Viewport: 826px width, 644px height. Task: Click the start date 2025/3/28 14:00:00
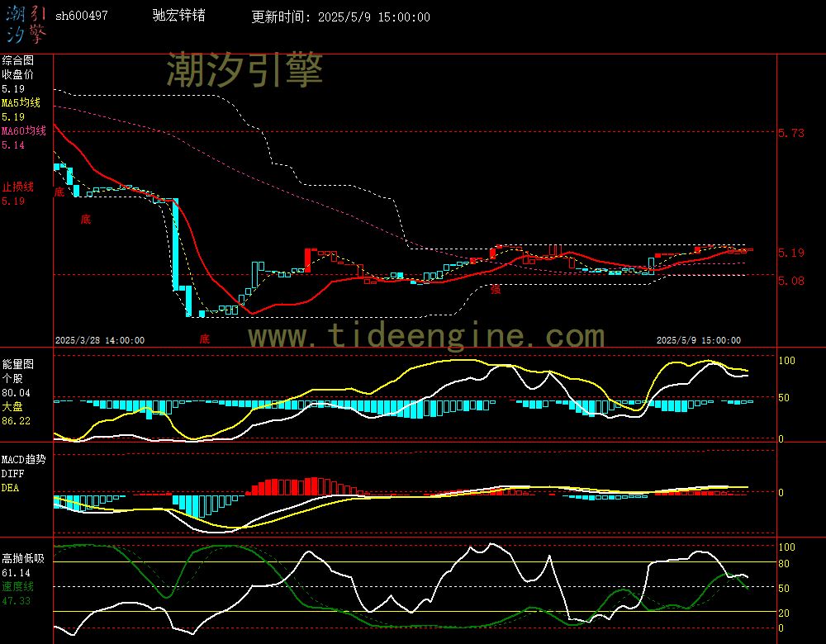click(100, 340)
